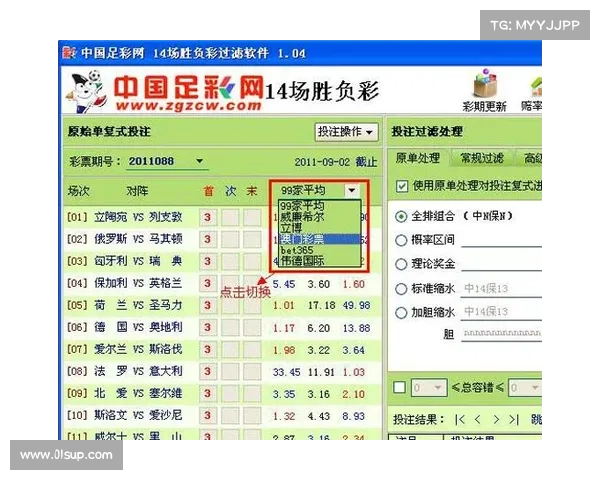Image resolution: width=600 pixels, height=480 pixels.
Task: Toggle 次 pick box for 北爱 vs 塞尔维
Action: click(230, 393)
